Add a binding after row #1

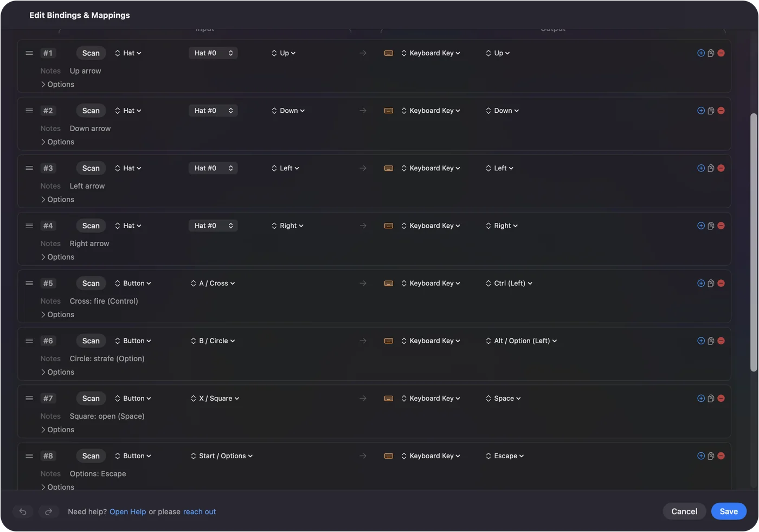coord(701,53)
